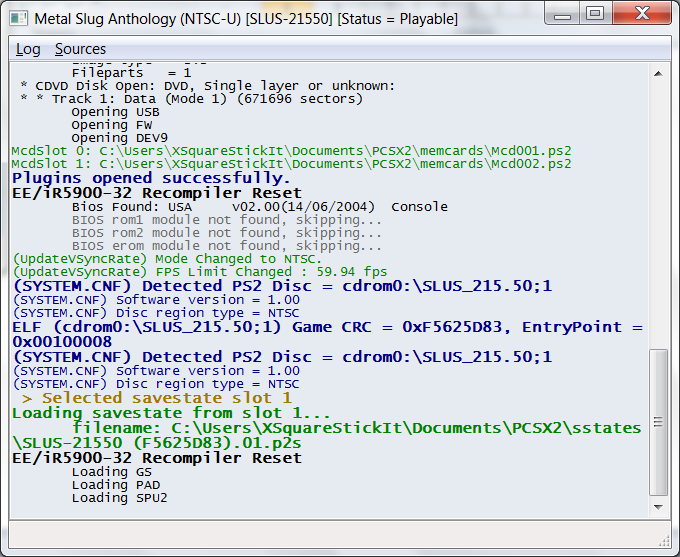Click 'Loading savestate from slot 1...' line
The height and width of the screenshot is (557, 680).
coord(171,413)
